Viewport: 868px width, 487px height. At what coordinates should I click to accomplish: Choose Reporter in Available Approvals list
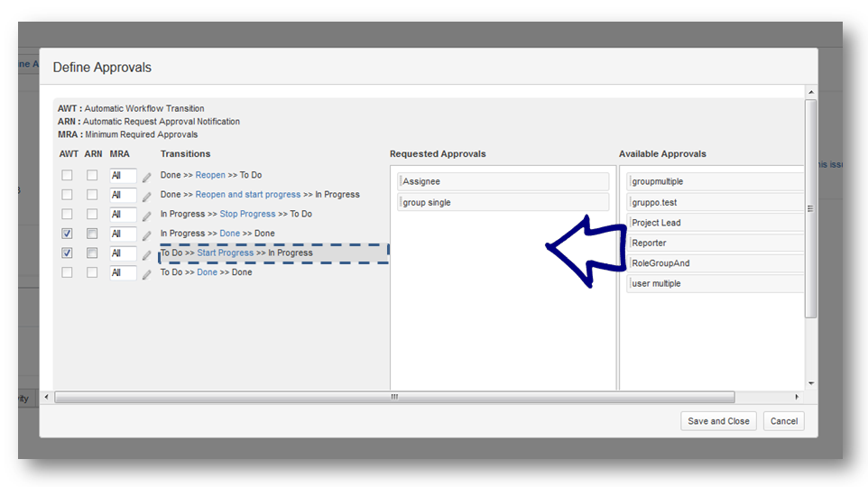pyautogui.click(x=715, y=243)
